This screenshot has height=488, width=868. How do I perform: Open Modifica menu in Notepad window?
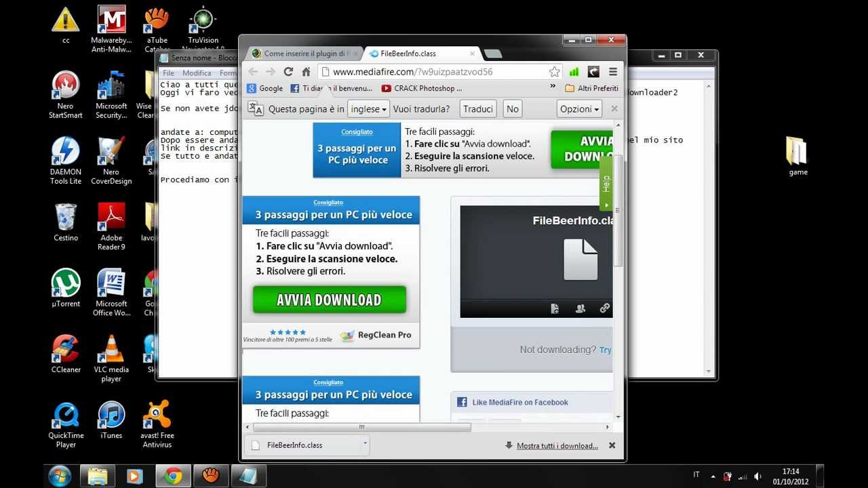pyautogui.click(x=197, y=73)
